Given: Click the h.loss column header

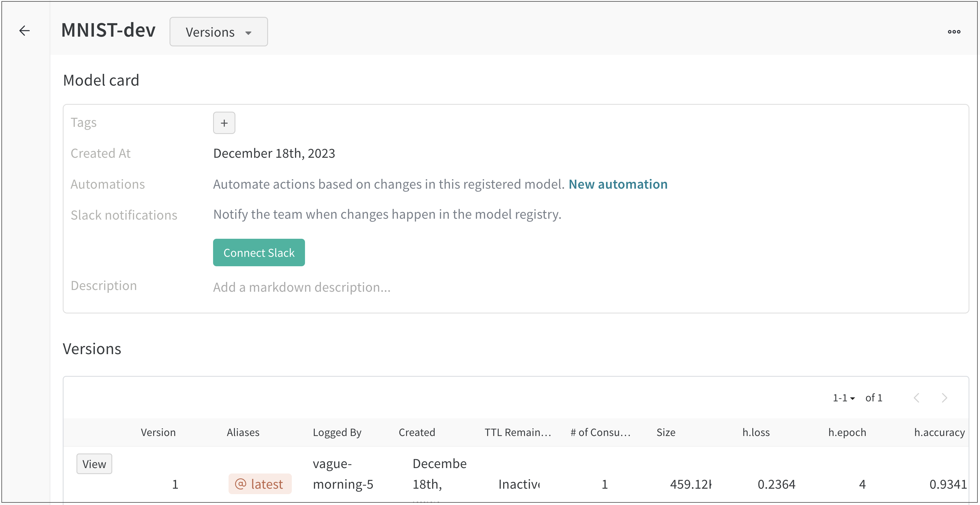Looking at the screenshot, I should [x=755, y=432].
